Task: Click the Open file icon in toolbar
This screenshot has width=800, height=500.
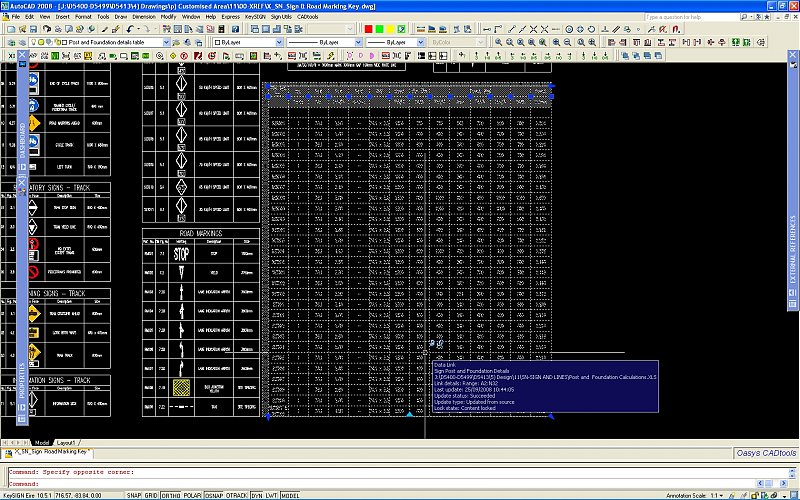Action: (21, 30)
